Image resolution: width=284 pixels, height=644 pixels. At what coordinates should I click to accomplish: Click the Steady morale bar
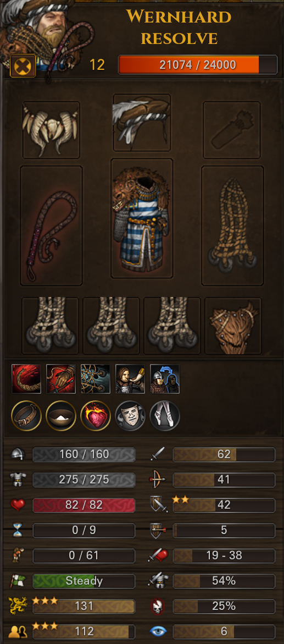(x=83, y=581)
